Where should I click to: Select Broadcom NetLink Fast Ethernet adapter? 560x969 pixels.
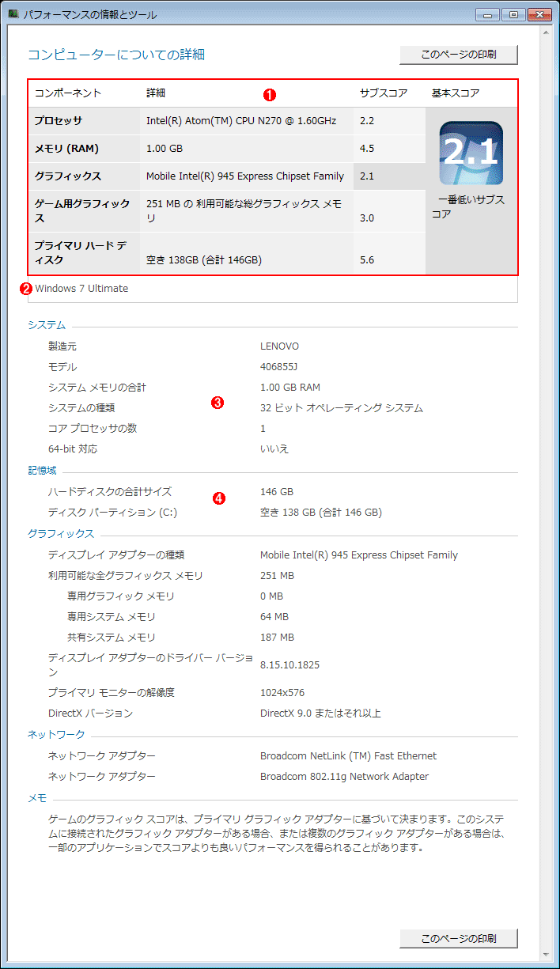[348, 756]
